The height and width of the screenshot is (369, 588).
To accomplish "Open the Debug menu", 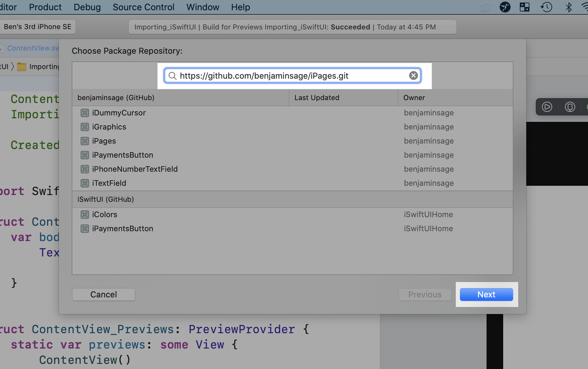I will coord(87,7).
